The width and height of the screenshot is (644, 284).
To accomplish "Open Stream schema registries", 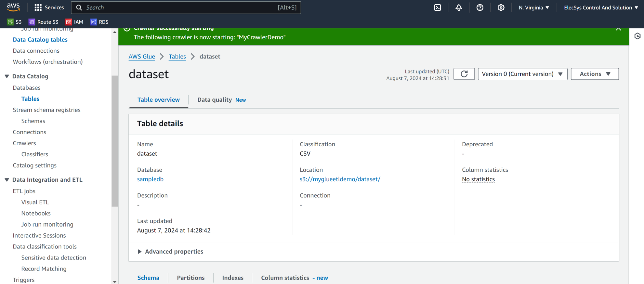I will (47, 110).
